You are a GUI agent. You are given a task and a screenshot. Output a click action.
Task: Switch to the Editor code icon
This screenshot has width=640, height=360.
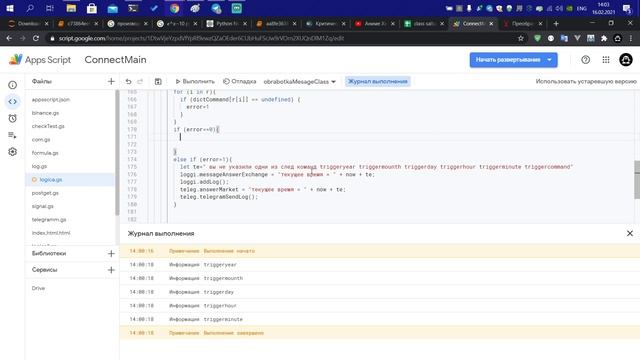coord(13,102)
